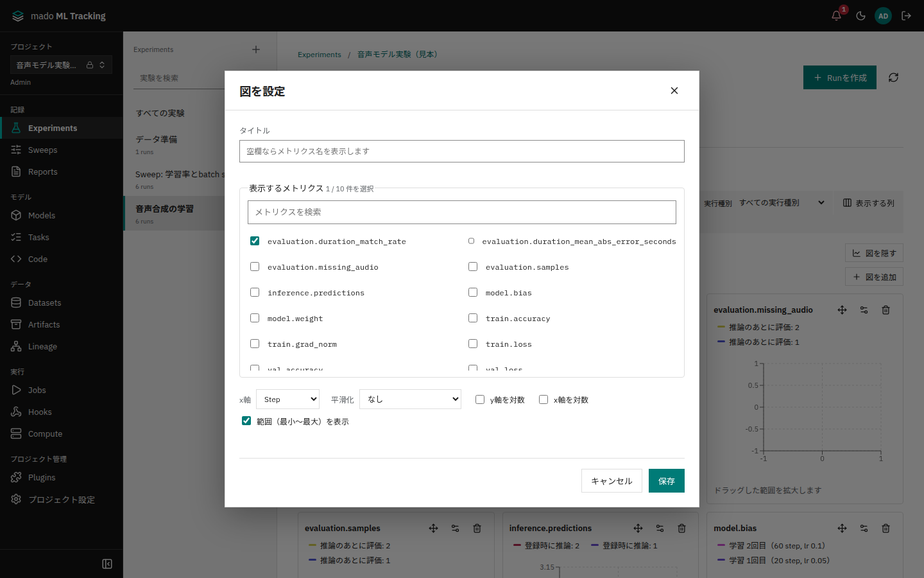The image size is (924, 578).
Task: Check inference.predictions metric
Action: 255,292
